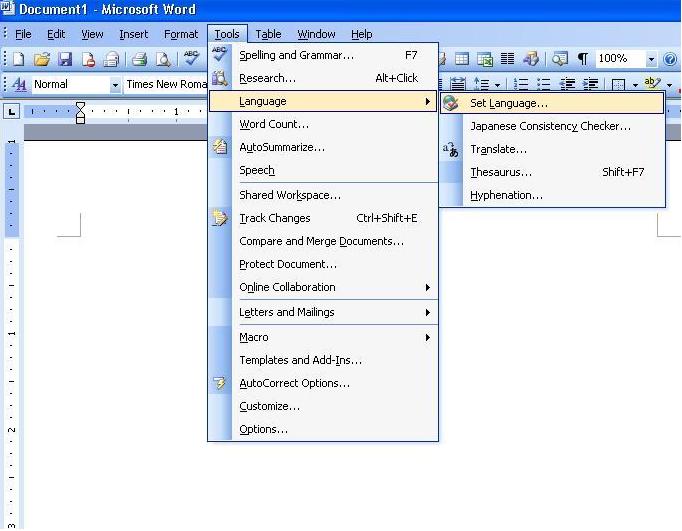This screenshot has width=682, height=531.
Task: Select Set Language from the submenu
Action: click(x=508, y=103)
